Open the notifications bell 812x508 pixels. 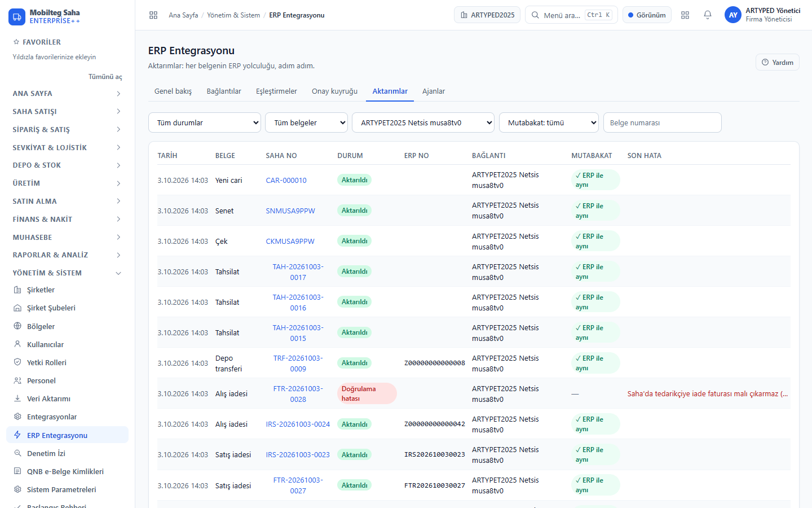pos(708,15)
